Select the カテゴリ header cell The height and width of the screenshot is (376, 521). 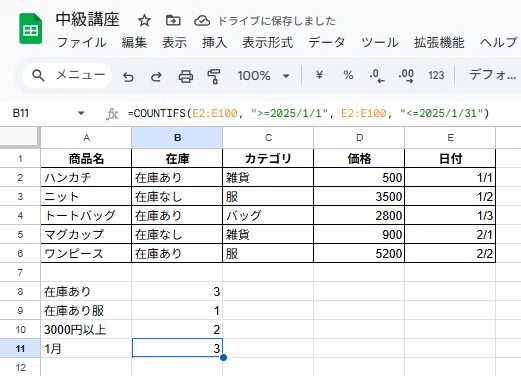click(268, 158)
